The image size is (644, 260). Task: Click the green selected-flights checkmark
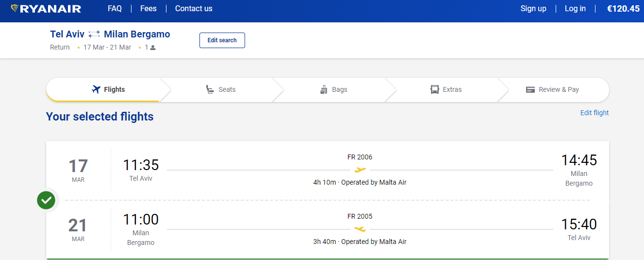46,200
